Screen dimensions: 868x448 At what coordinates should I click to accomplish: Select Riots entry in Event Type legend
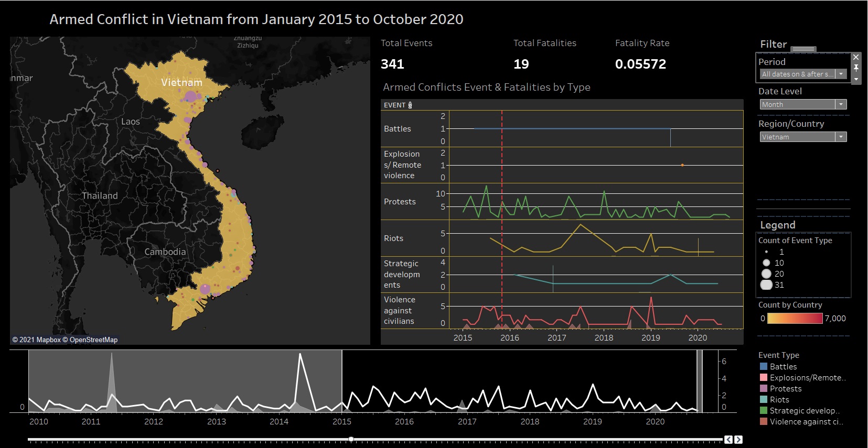click(779, 400)
